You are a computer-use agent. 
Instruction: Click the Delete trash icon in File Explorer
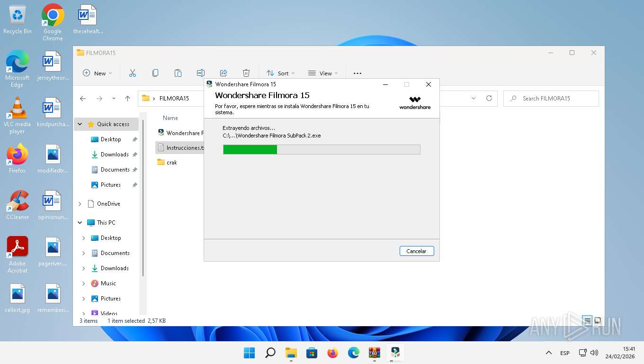[246, 73]
